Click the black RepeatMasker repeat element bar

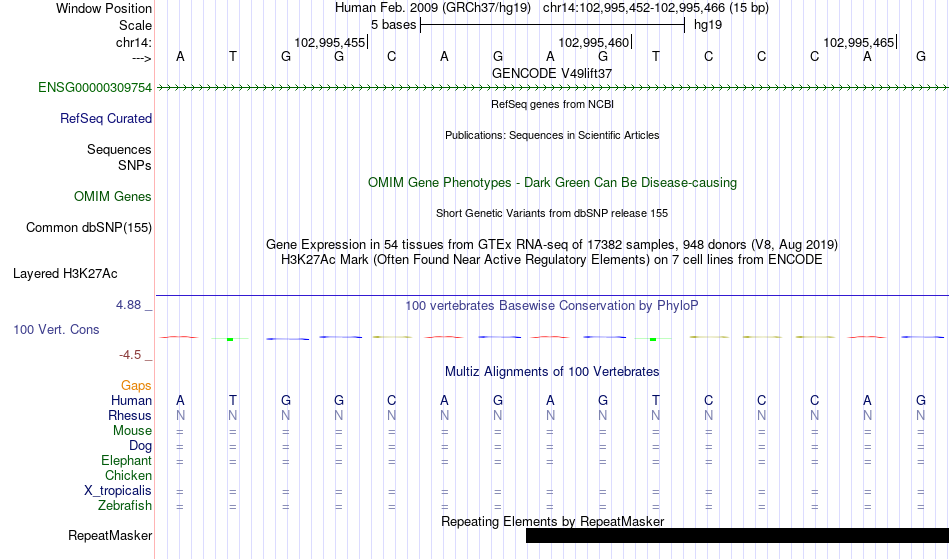[x=737, y=535]
